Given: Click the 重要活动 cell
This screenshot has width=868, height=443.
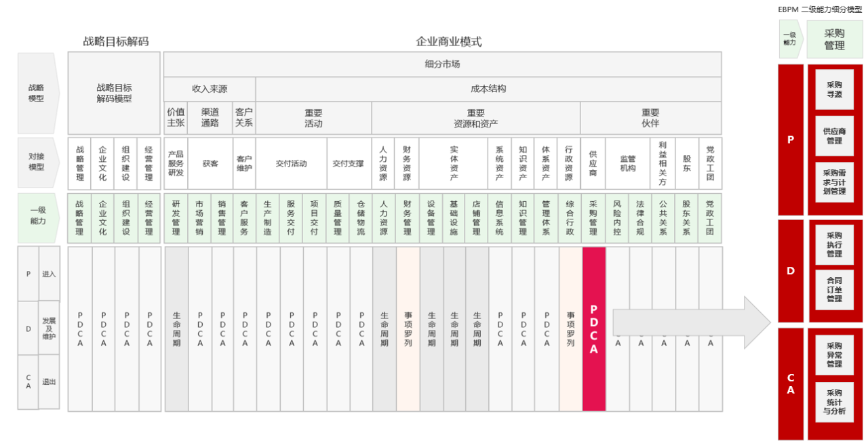Looking at the screenshot, I should point(314,118).
